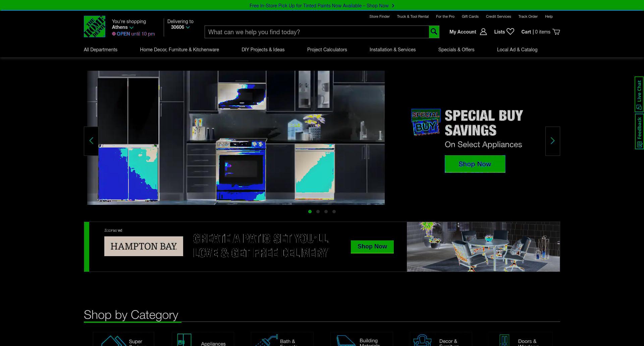
Task: Click the kitchen appliances hero image
Action: [x=236, y=137]
